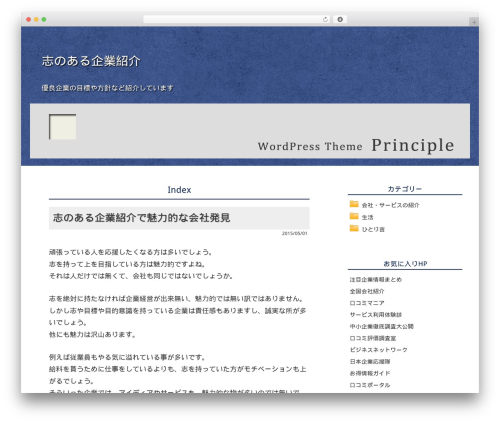Visit the サービス利用体験談 link
The width and height of the screenshot is (500, 423).
[x=376, y=314]
